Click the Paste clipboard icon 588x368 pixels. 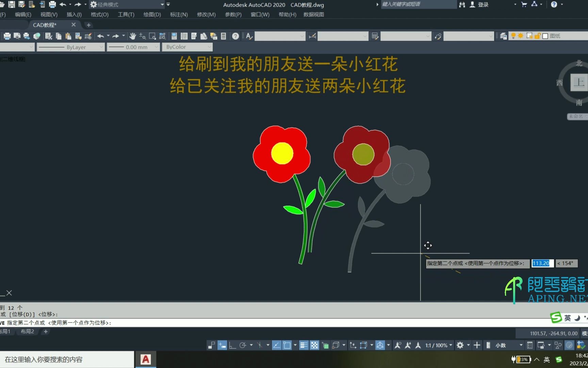(x=68, y=36)
